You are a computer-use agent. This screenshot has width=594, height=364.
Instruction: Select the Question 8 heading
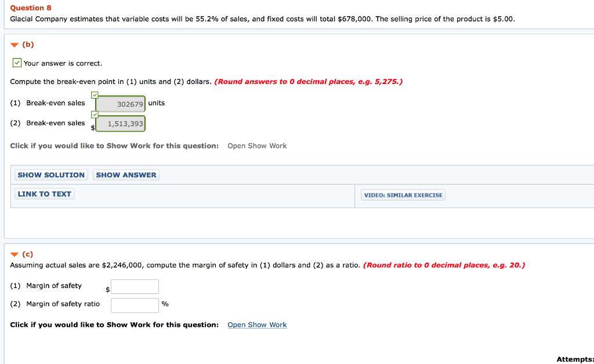[x=30, y=8]
